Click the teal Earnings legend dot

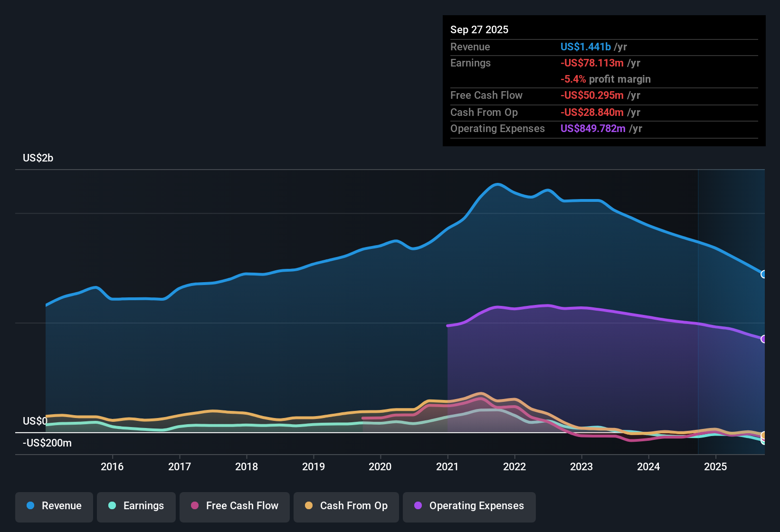112,505
